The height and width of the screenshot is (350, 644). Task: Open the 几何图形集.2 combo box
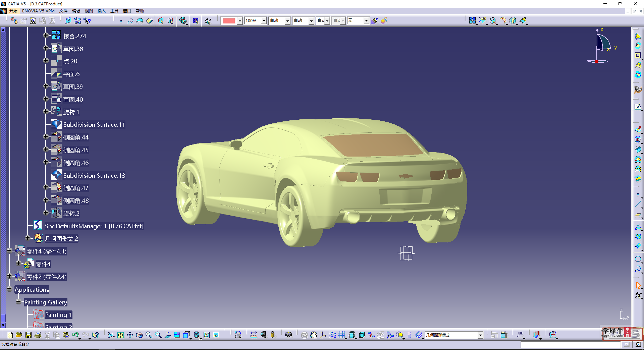(454, 335)
